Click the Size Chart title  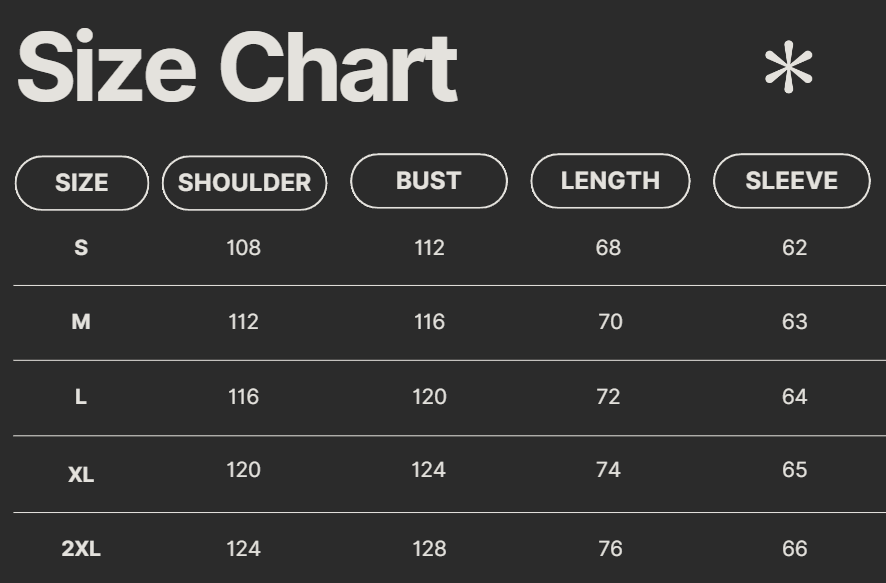pos(237,68)
